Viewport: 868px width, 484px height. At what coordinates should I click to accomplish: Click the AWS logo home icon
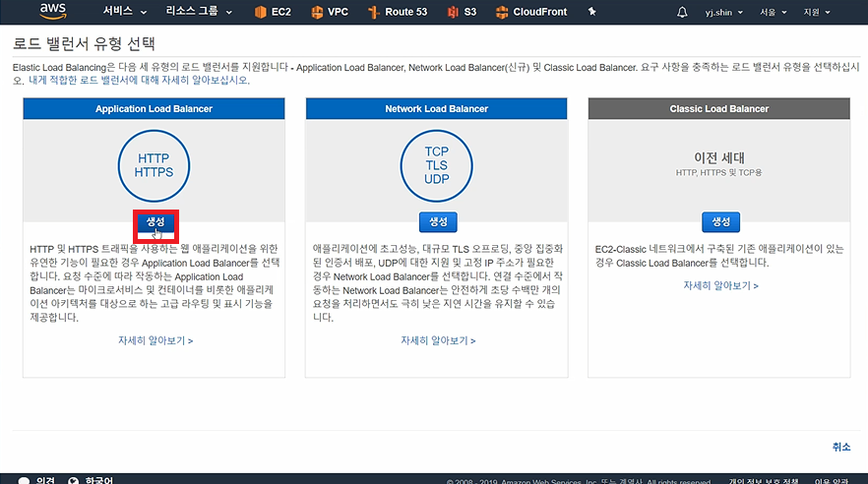[53, 11]
